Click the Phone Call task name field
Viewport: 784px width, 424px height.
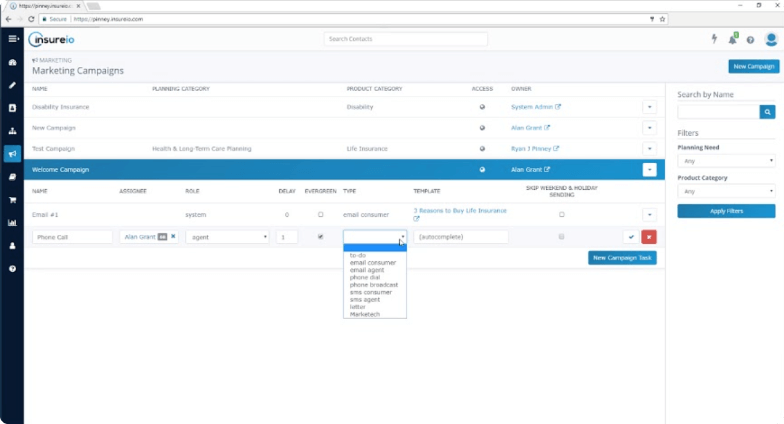72,237
